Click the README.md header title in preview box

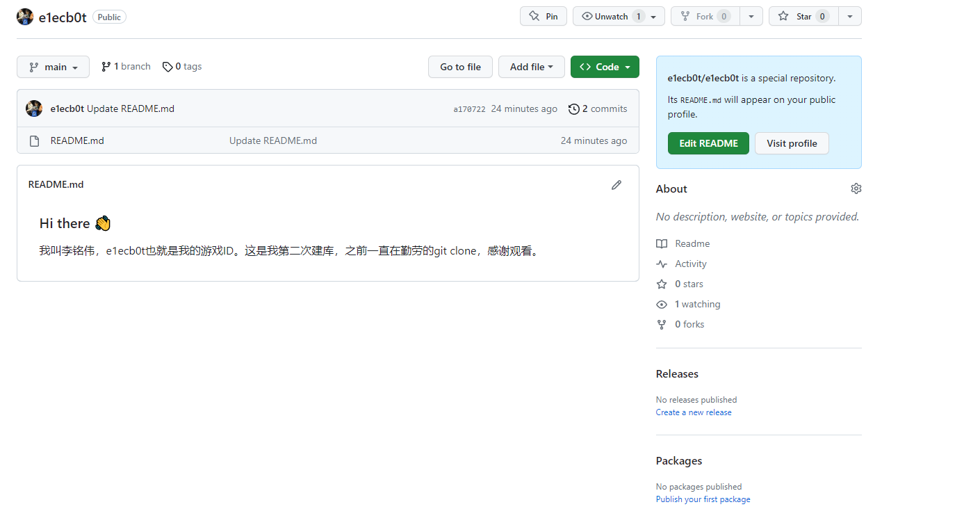pos(56,184)
